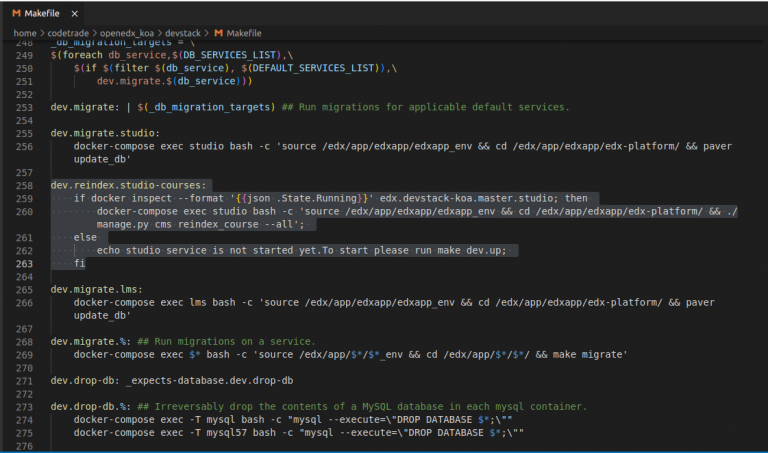Click the Makefile breadcrumb file name
Image resolution: width=768 pixels, height=453 pixels.
(243, 33)
